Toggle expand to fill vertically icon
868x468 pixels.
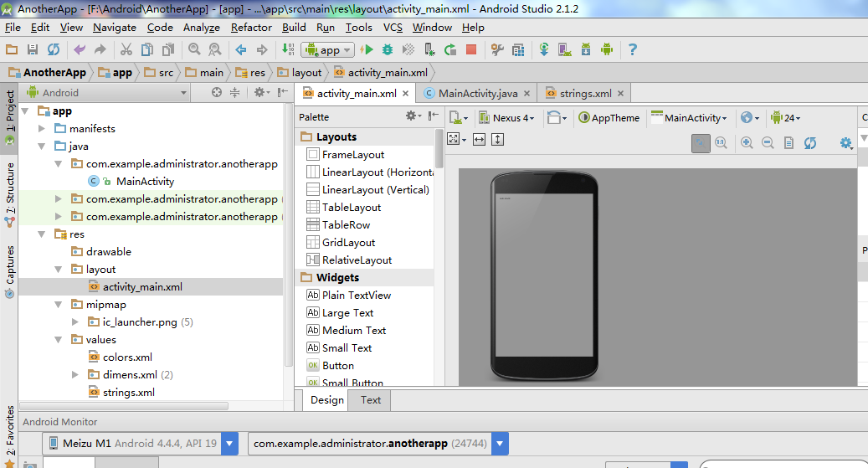(x=498, y=140)
